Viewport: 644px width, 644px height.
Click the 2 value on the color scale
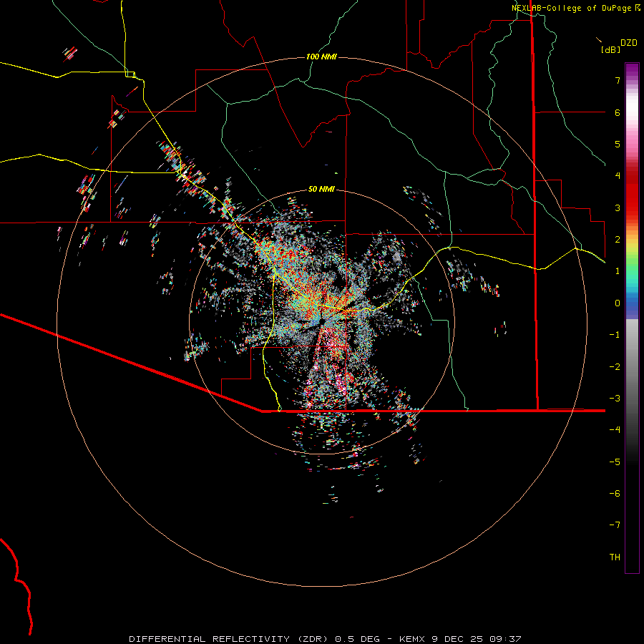(618, 240)
